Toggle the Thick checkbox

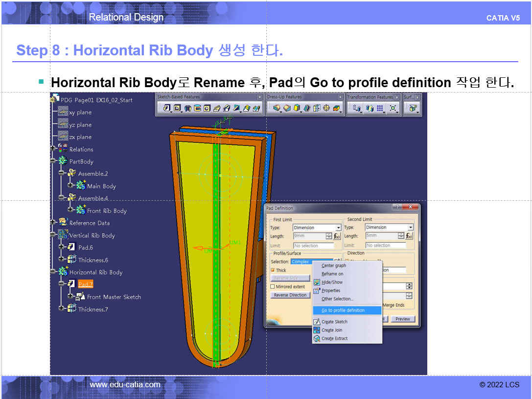tap(273, 270)
